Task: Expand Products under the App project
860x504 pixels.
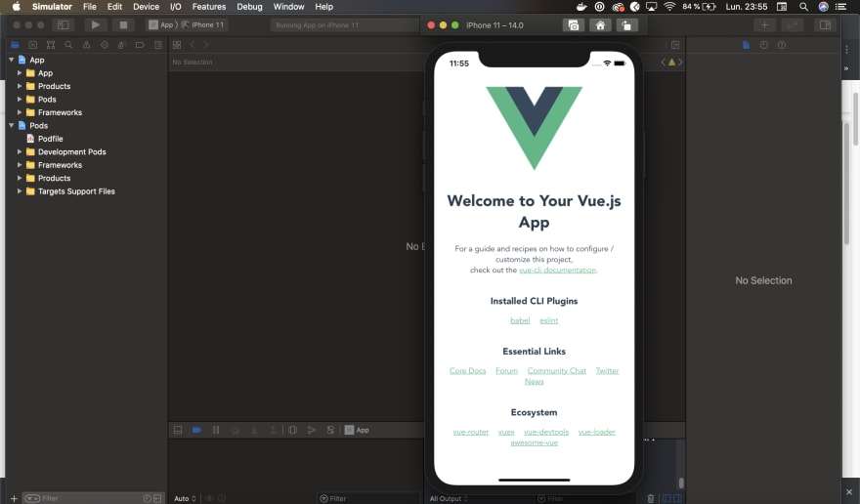Action: (x=20, y=86)
